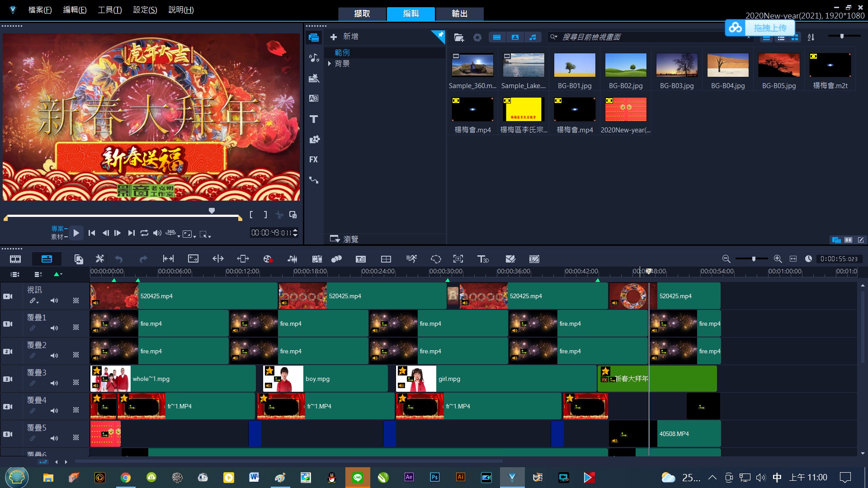The width and height of the screenshot is (868, 488).
Task: Open the search filter dropdown magnifier
Action: coord(553,37)
